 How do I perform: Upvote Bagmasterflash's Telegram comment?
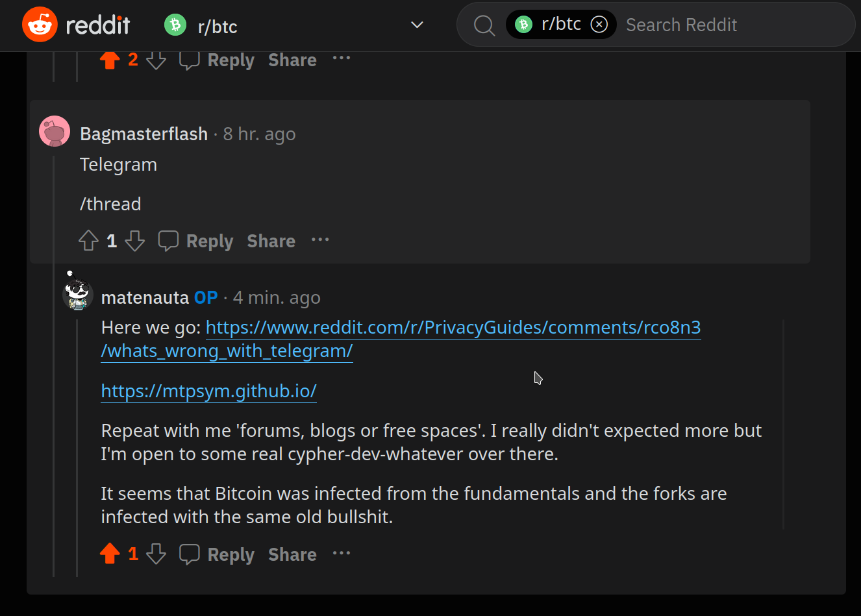coord(88,241)
